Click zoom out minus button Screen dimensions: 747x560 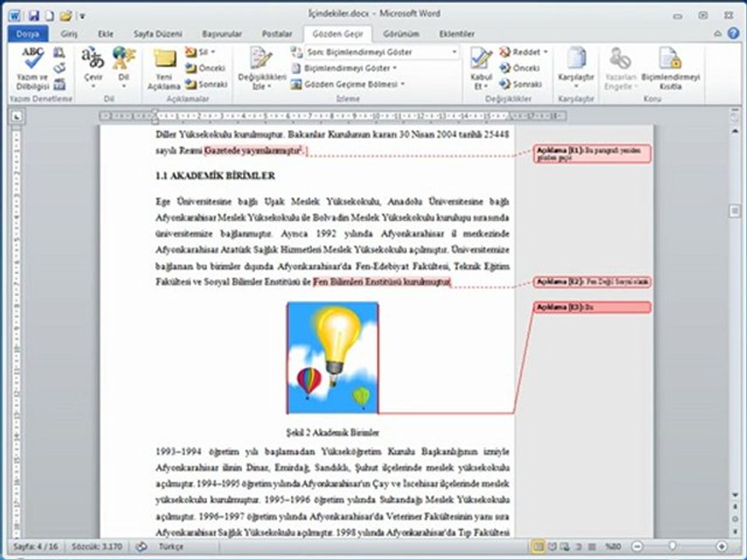[637, 547]
